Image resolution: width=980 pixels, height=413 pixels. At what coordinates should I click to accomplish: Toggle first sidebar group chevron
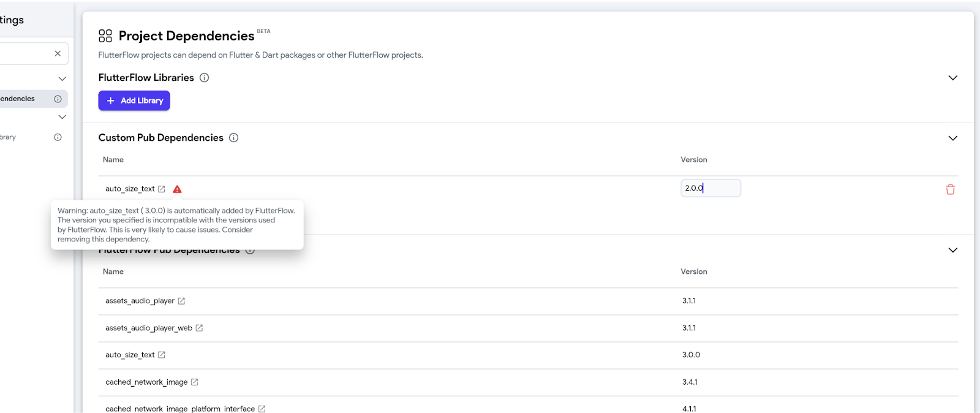(x=62, y=78)
